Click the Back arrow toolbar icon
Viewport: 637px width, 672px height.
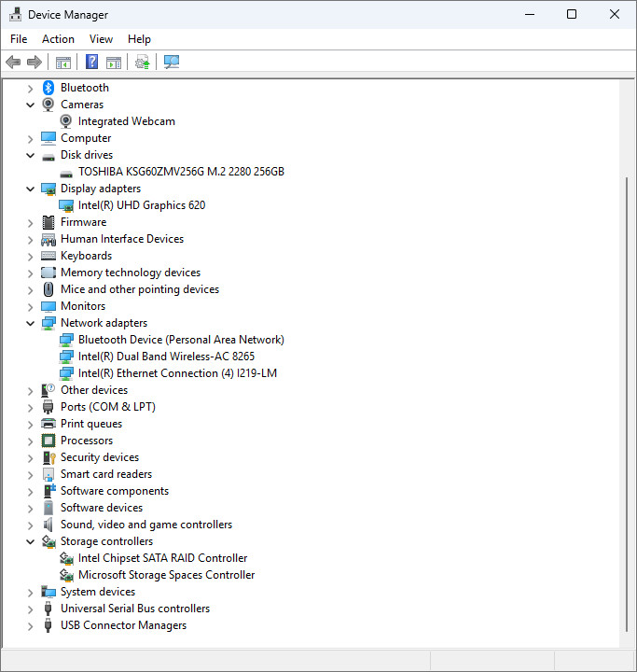(13, 63)
